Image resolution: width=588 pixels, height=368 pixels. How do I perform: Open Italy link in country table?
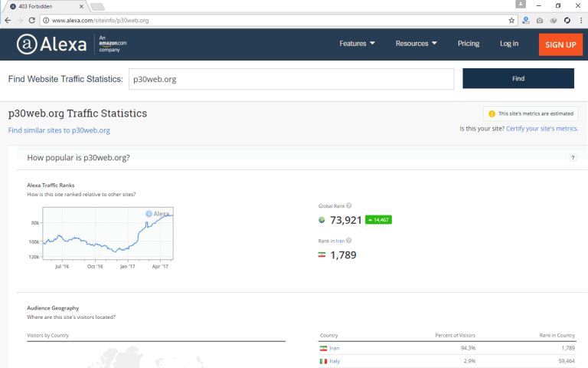tap(335, 361)
